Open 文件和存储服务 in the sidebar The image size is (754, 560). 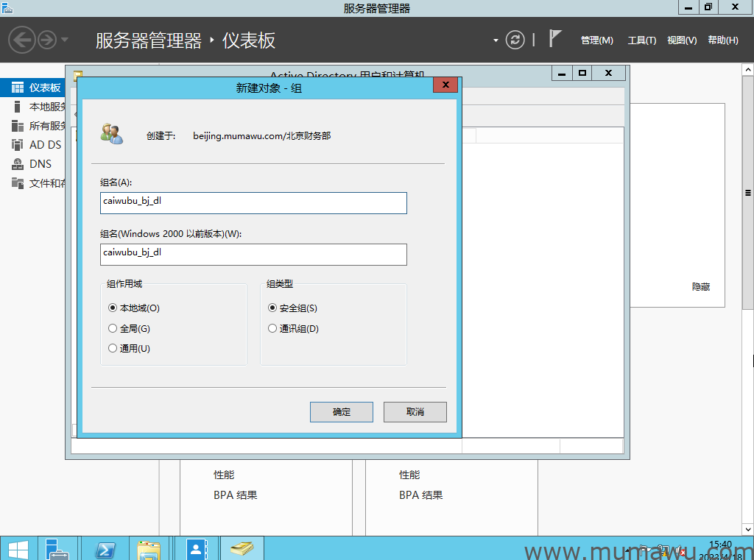(x=41, y=182)
